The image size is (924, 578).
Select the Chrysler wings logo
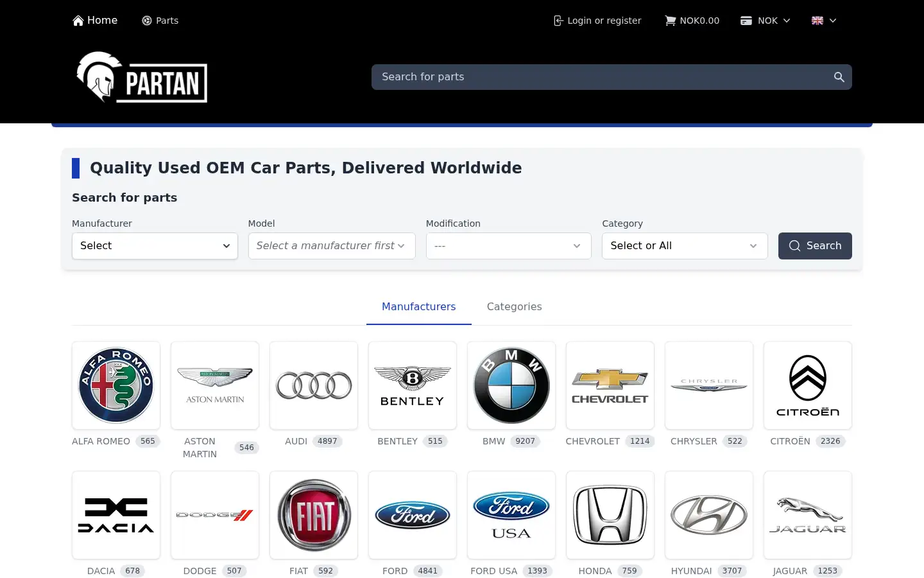click(x=709, y=385)
